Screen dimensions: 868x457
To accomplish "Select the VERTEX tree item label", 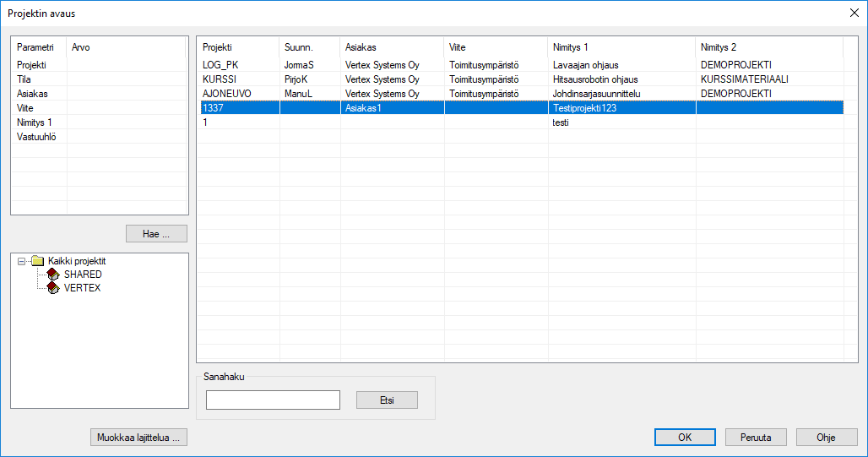I will coord(82,288).
